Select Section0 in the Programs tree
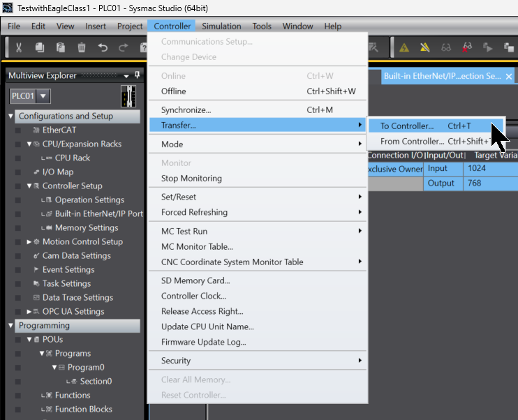This screenshot has height=420, width=518. (x=96, y=382)
